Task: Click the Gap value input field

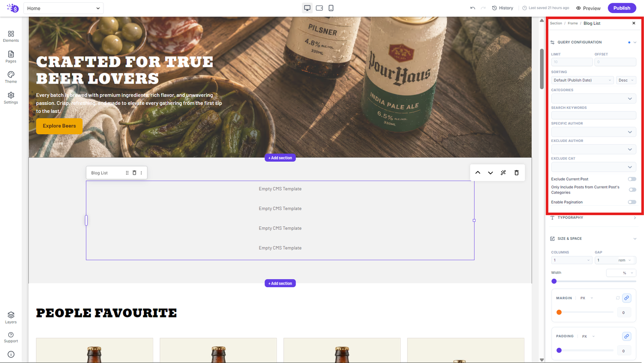Action: point(605,260)
